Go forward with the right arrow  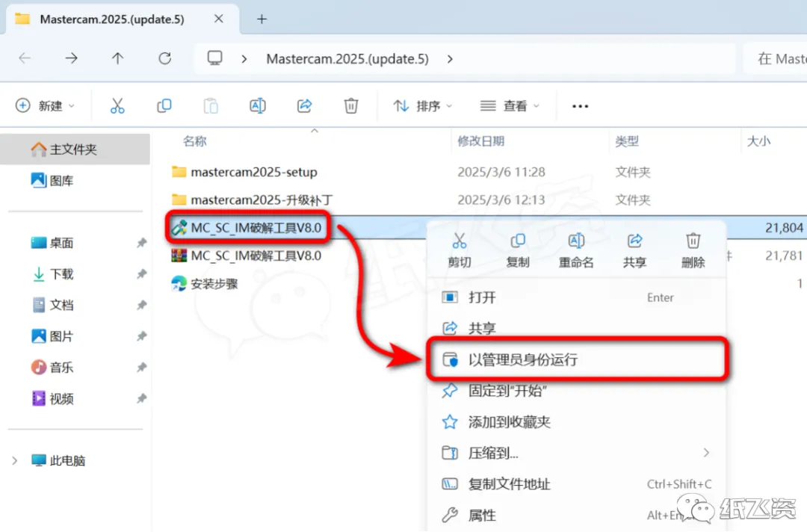click(x=71, y=58)
